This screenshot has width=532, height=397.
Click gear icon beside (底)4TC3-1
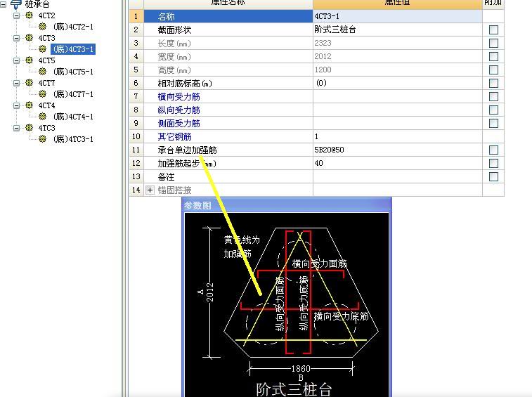tap(42, 139)
